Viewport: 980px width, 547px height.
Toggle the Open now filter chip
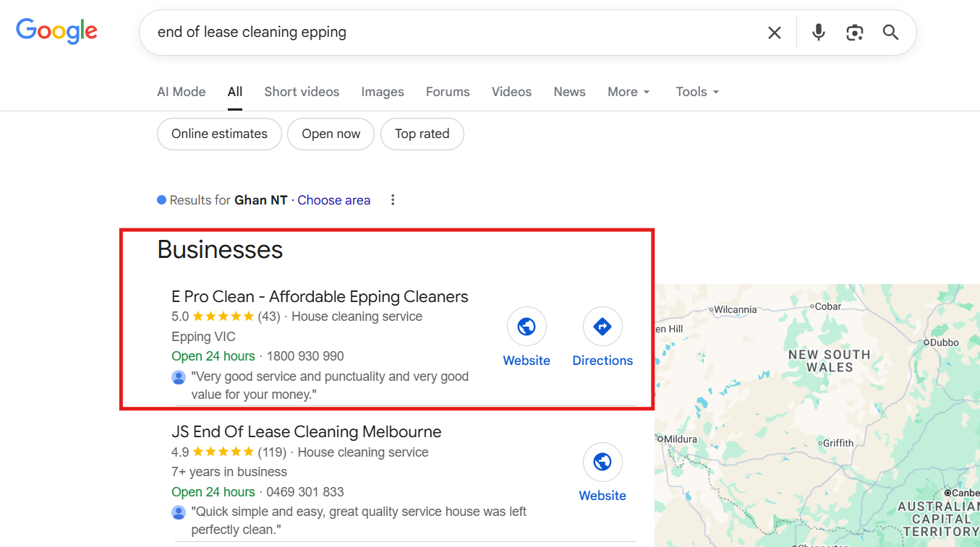click(x=331, y=134)
